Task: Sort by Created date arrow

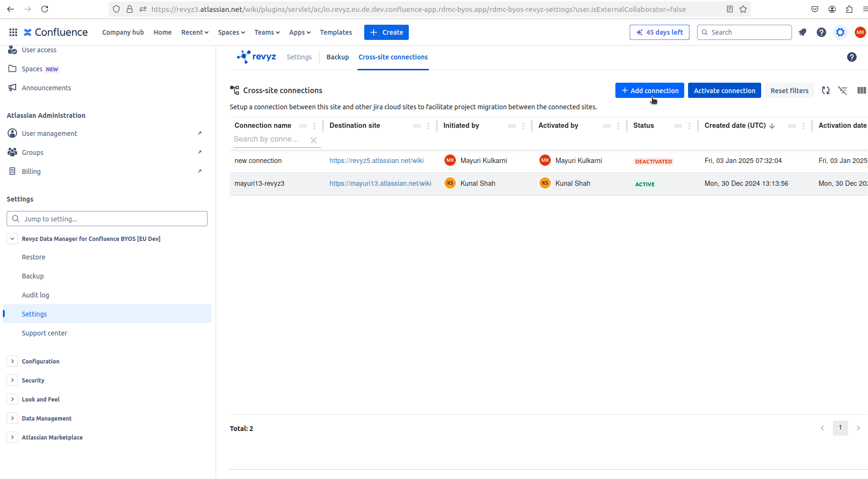Action: click(772, 125)
